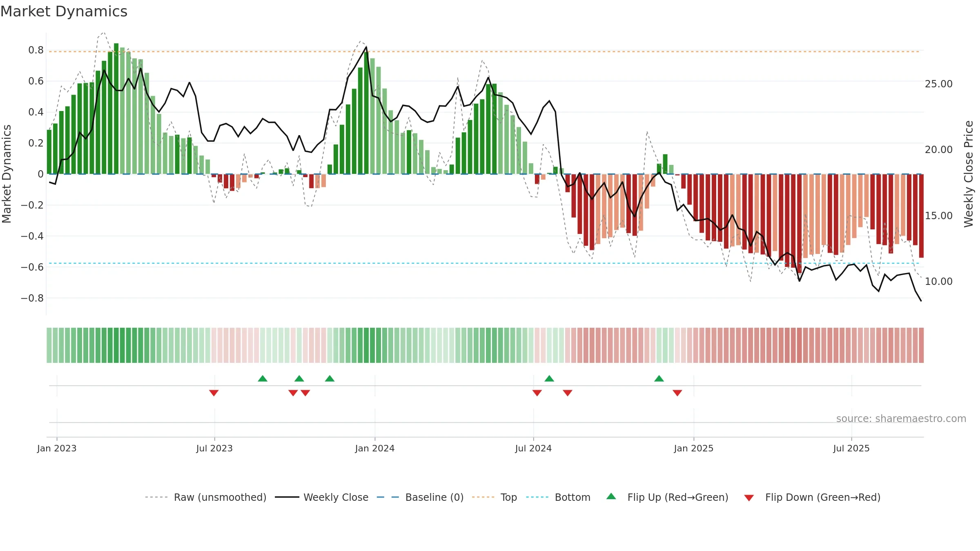Click the Market Dynamics chart title
The width and height of the screenshot is (980, 551).
click(64, 11)
